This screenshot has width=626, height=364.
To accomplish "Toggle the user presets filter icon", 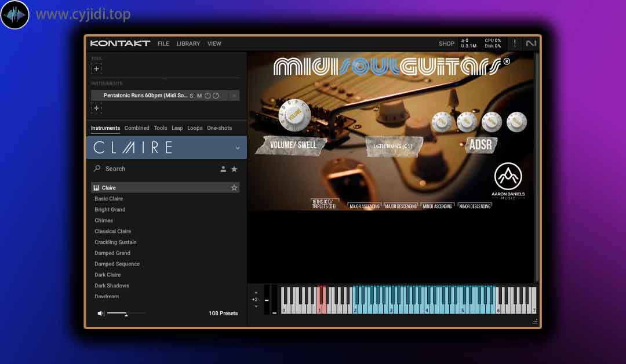I will coord(223,169).
